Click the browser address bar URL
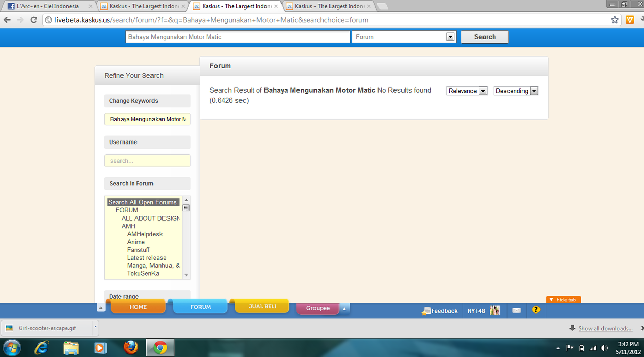This screenshot has width=644, height=357. [211, 20]
